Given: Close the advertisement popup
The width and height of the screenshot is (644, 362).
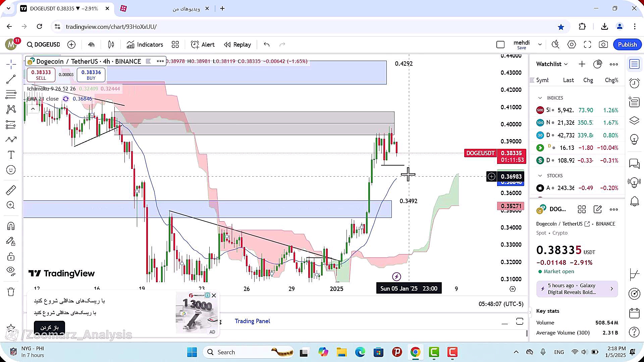Looking at the screenshot, I should [x=214, y=295].
